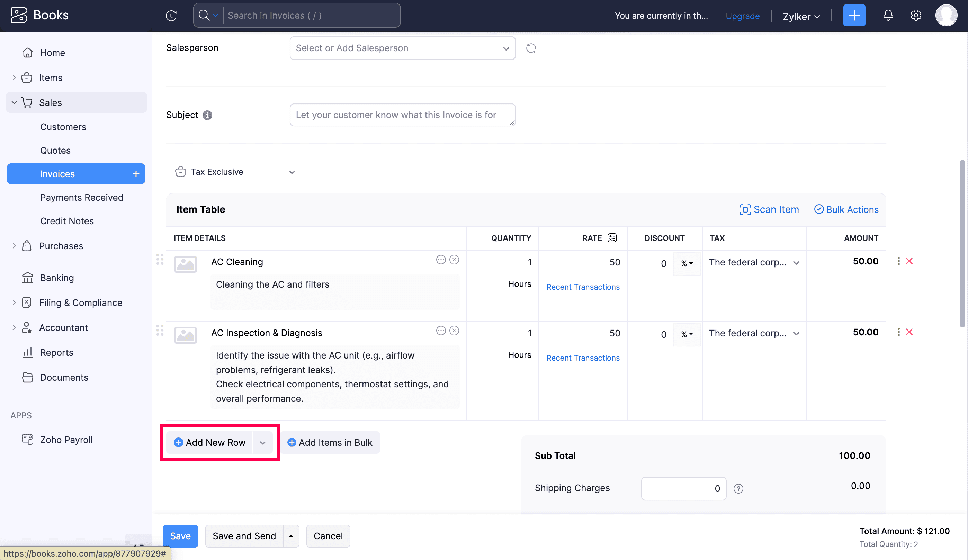The height and width of the screenshot is (560, 968).
Task: Click the recent activity clock icon
Action: tap(171, 16)
